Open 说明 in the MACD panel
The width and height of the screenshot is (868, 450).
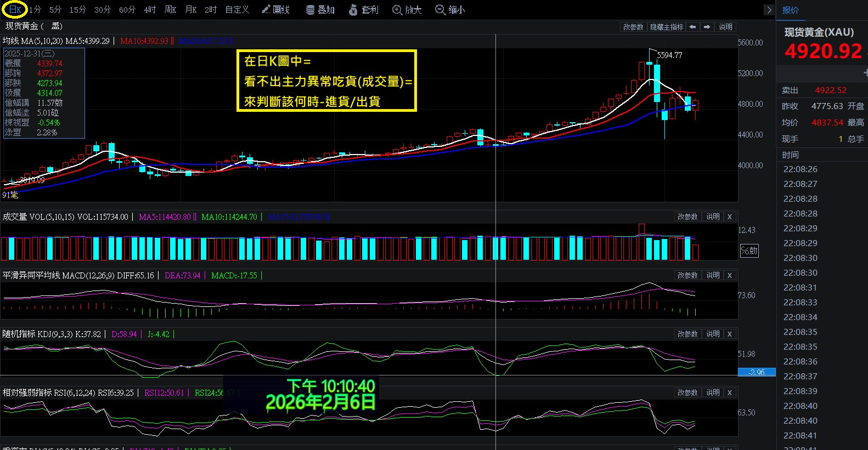click(713, 276)
